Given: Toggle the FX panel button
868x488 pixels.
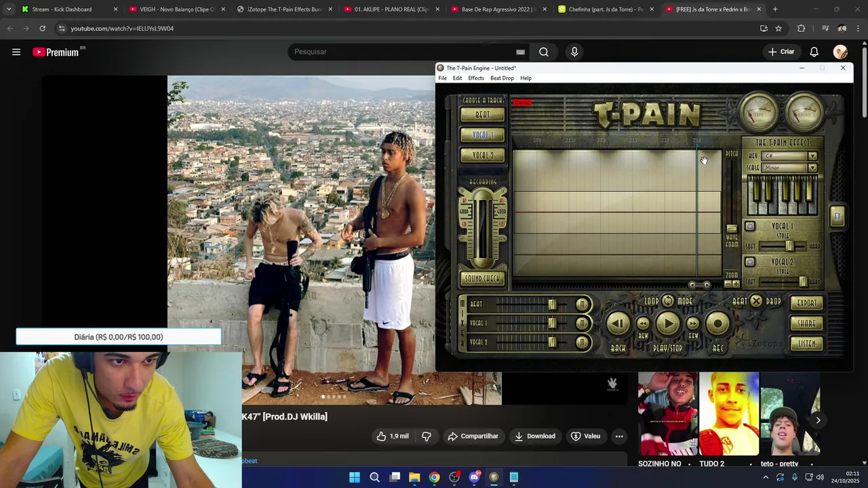Looking at the screenshot, I should click(837, 216).
